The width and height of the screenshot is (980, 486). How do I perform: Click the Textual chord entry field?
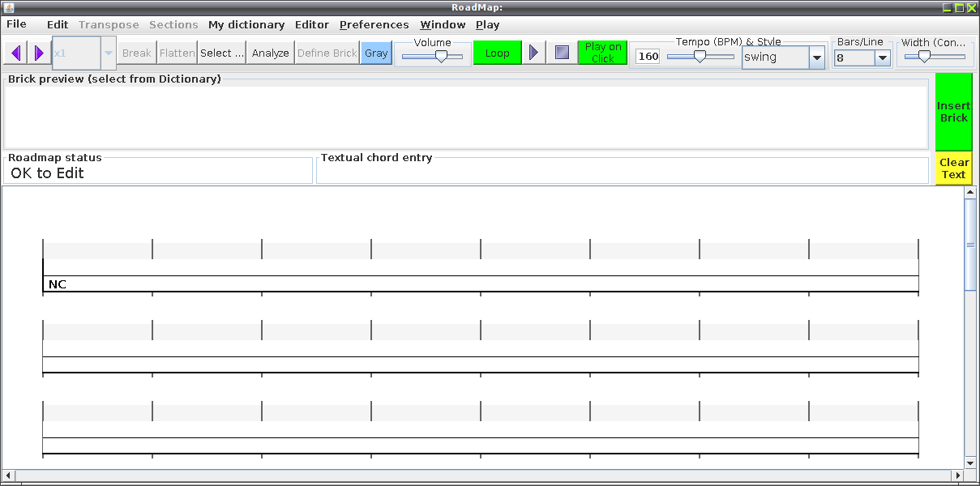(x=623, y=171)
